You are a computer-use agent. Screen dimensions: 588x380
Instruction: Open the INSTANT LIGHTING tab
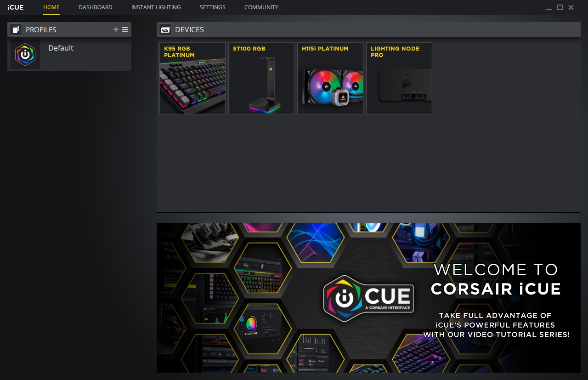(x=156, y=7)
